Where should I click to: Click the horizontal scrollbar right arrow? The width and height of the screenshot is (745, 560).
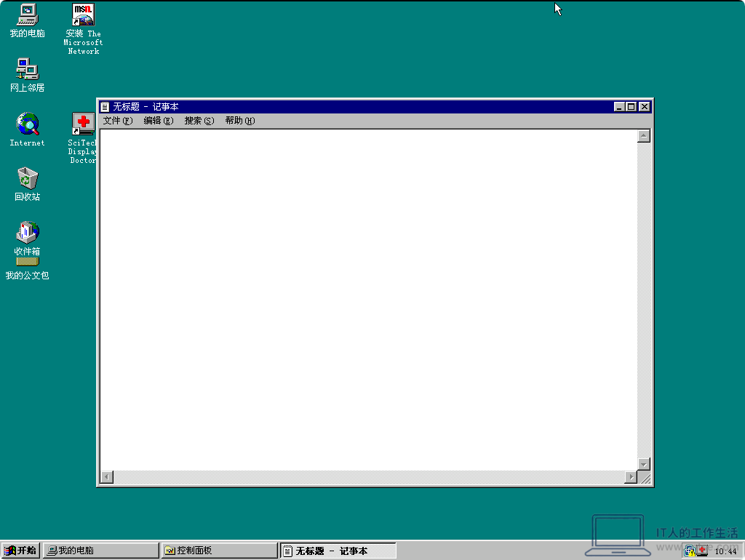pos(631,477)
